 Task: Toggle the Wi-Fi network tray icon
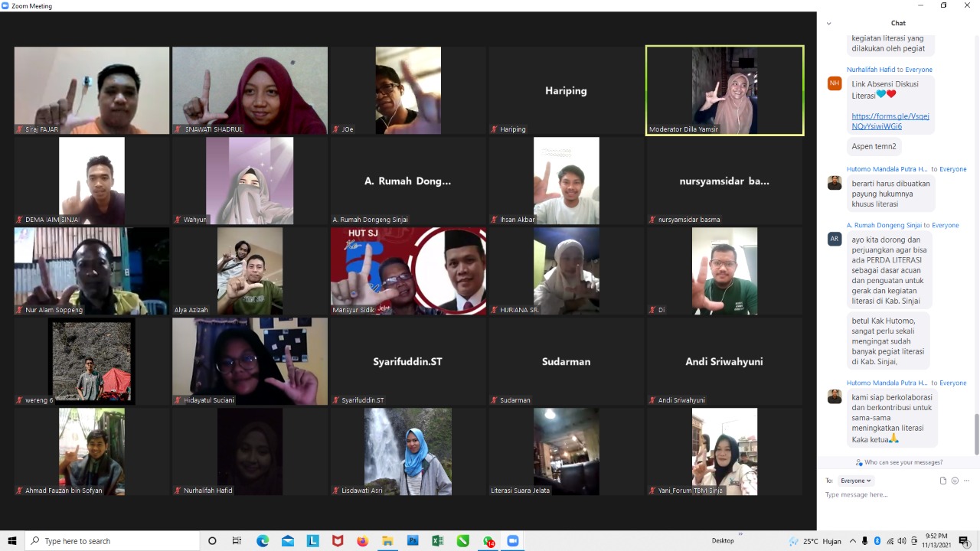coord(890,541)
